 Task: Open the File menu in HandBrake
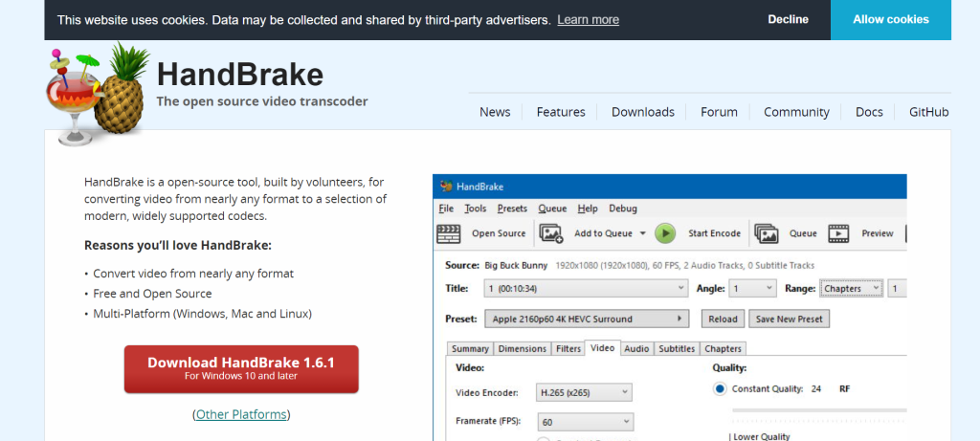coord(446,209)
